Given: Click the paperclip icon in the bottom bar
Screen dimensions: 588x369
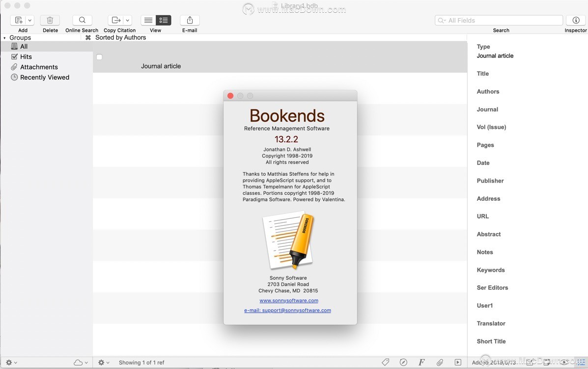Looking at the screenshot, I should tap(440, 362).
